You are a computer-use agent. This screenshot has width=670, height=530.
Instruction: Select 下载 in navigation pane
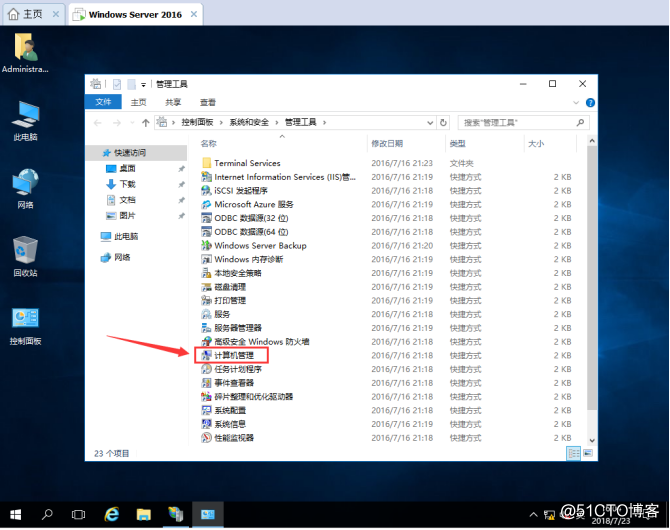tap(127, 184)
